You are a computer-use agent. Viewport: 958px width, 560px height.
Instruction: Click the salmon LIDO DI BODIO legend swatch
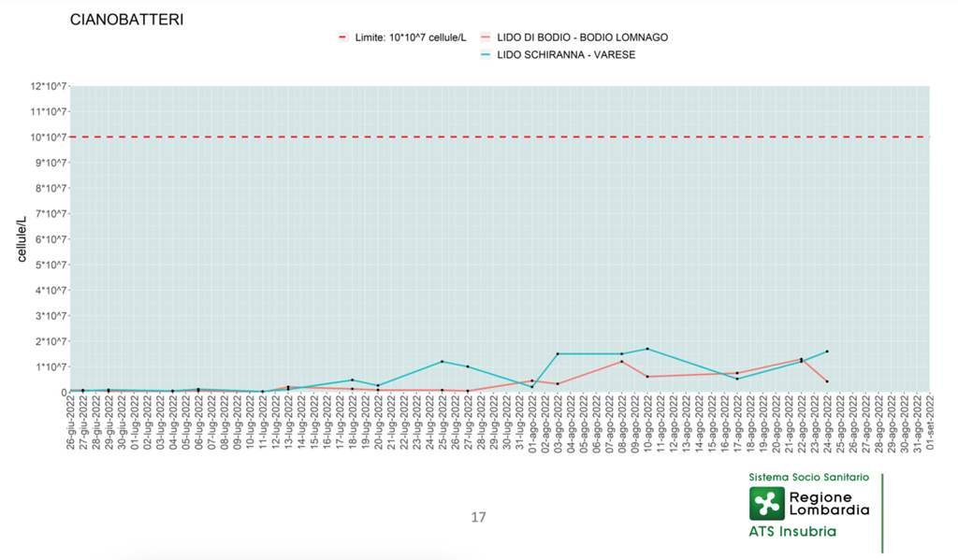[486, 37]
